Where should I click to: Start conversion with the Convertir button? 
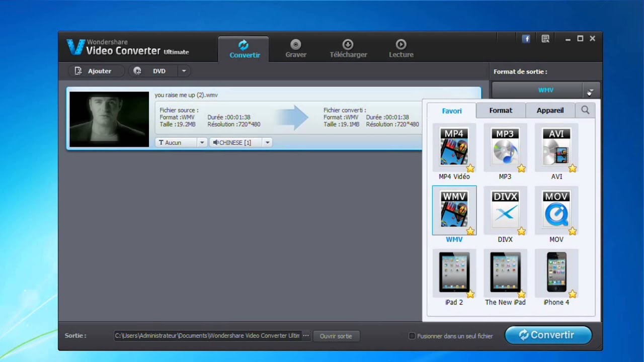(x=548, y=335)
